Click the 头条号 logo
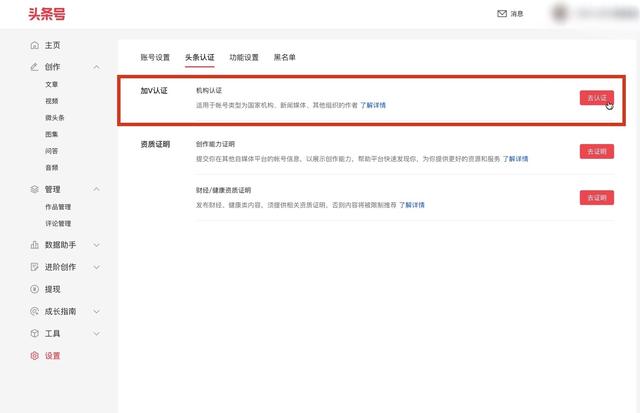640x413 pixels. 47,14
